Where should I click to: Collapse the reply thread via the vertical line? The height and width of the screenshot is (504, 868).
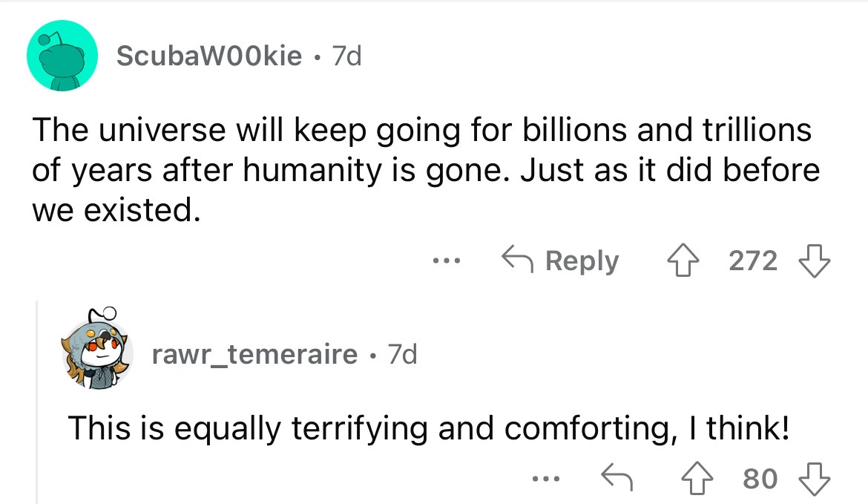coord(39,401)
